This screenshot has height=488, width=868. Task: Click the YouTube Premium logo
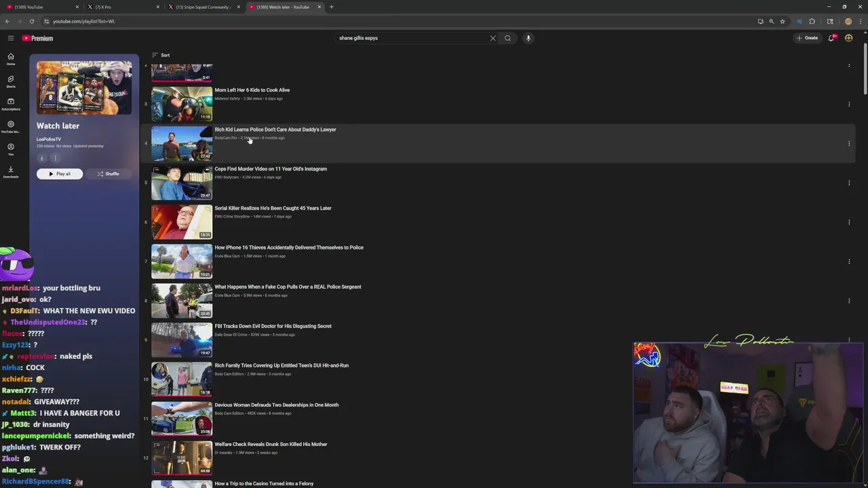click(37, 38)
